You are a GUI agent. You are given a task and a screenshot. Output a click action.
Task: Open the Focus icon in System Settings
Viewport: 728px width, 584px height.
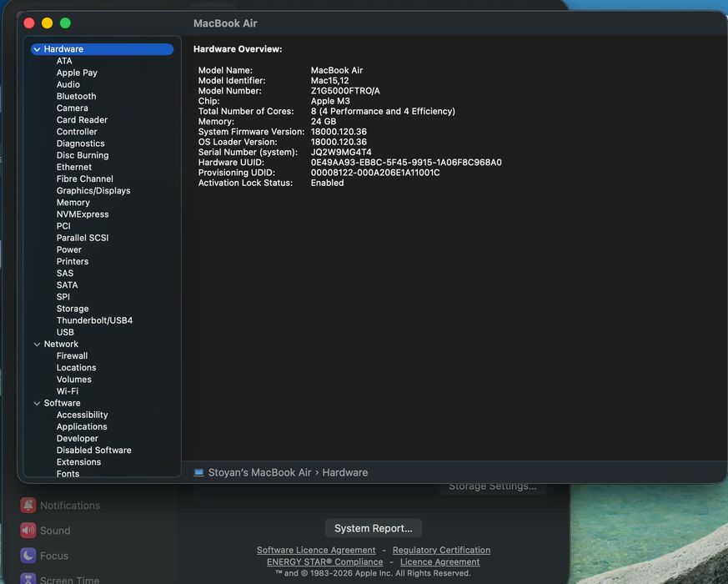pos(28,555)
